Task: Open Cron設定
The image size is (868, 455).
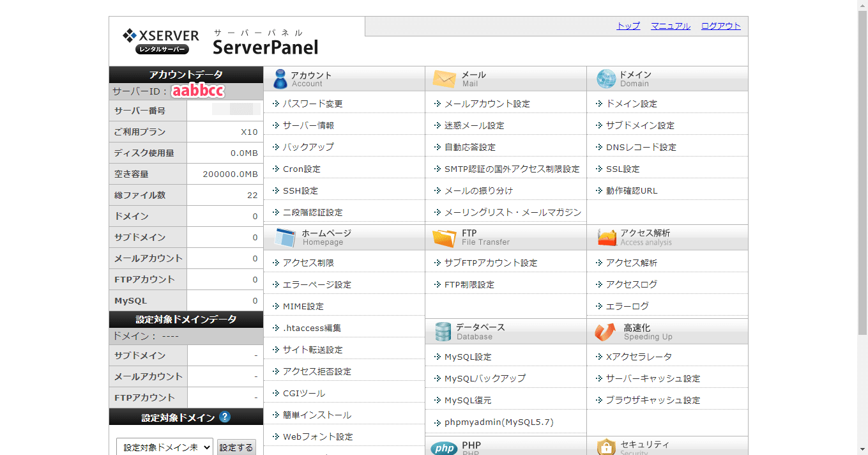Action: coord(301,169)
